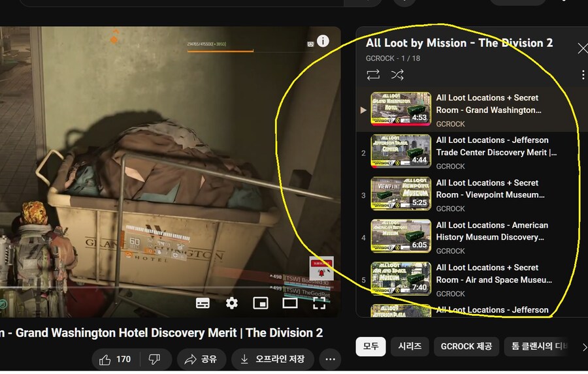Switch to miniplayer mode
This screenshot has width=588, height=374.
pyautogui.click(x=261, y=303)
